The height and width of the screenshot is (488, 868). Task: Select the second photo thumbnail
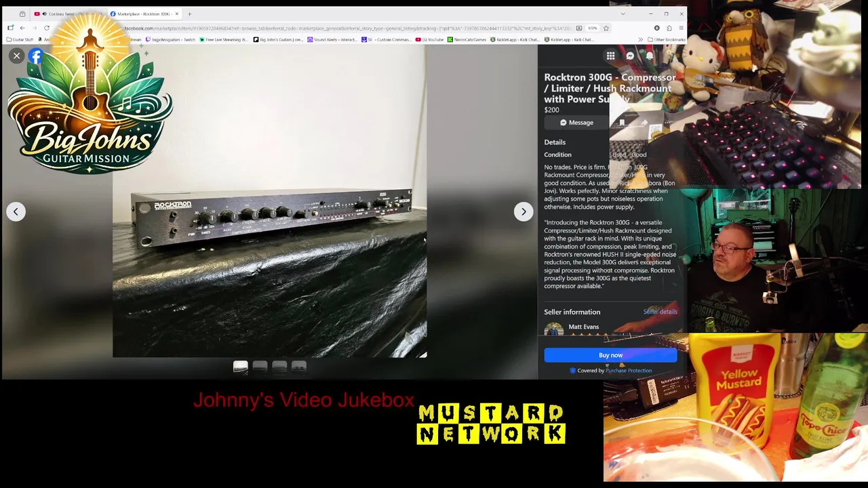tap(260, 367)
